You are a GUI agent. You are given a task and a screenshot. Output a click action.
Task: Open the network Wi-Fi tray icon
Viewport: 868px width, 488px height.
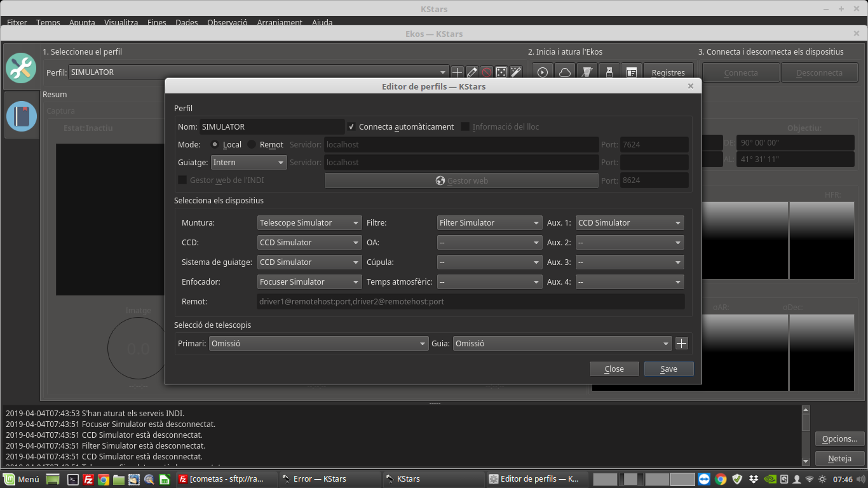(x=810, y=479)
